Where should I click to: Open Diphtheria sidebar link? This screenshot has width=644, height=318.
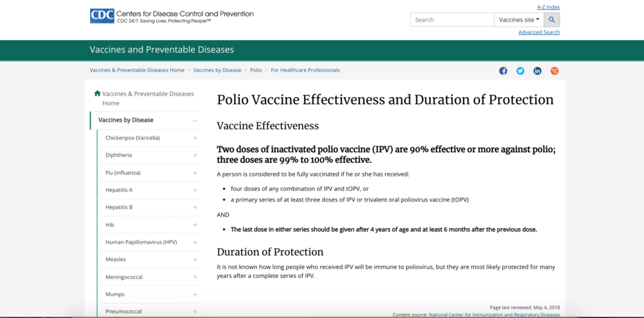[x=118, y=155]
